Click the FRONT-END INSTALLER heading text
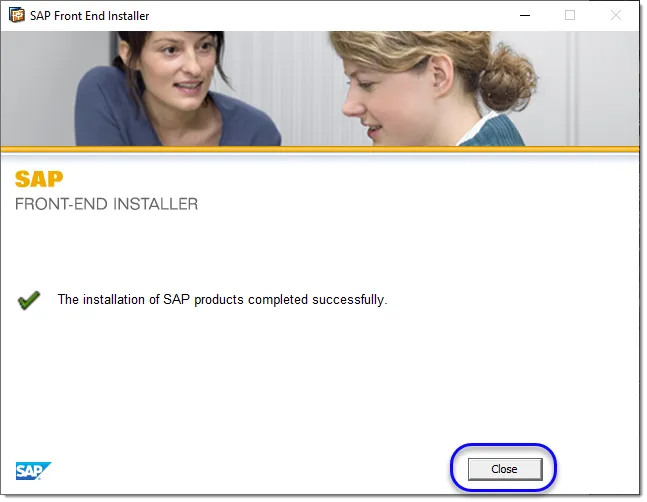 pyautogui.click(x=106, y=204)
